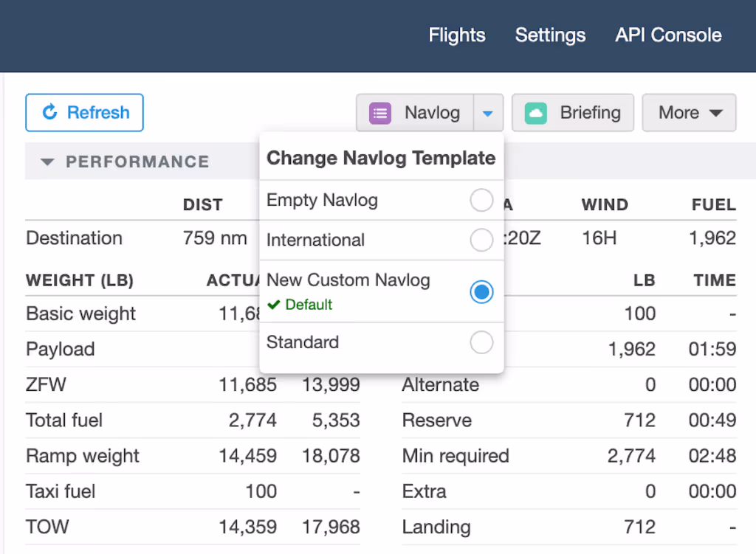This screenshot has height=554, width=756.
Task: Open the API Console page
Action: point(668,35)
